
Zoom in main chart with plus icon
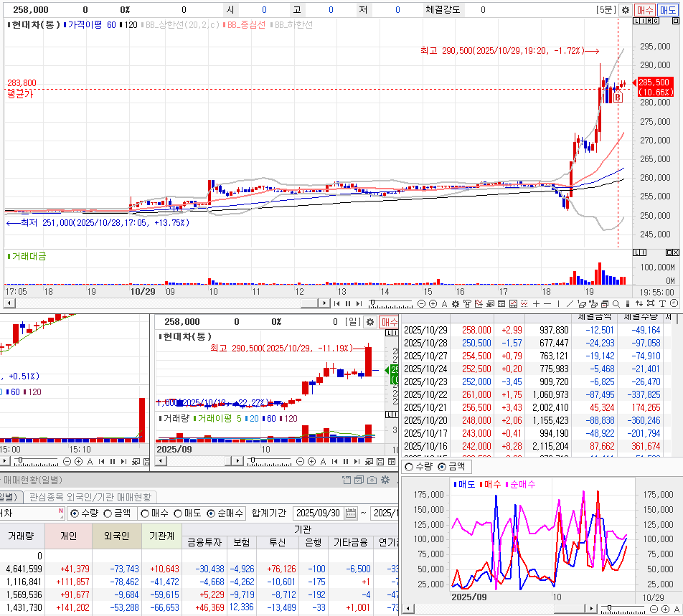point(433,303)
